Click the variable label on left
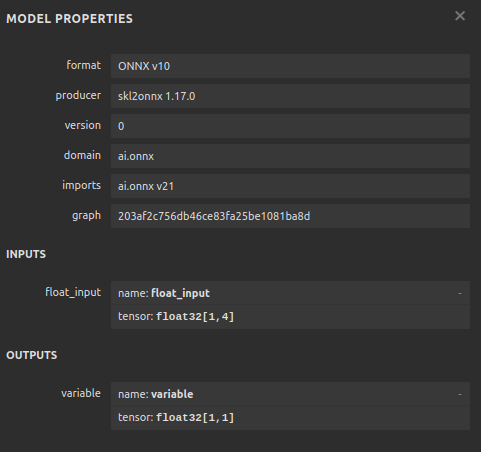This screenshot has height=452, width=481. tap(81, 393)
